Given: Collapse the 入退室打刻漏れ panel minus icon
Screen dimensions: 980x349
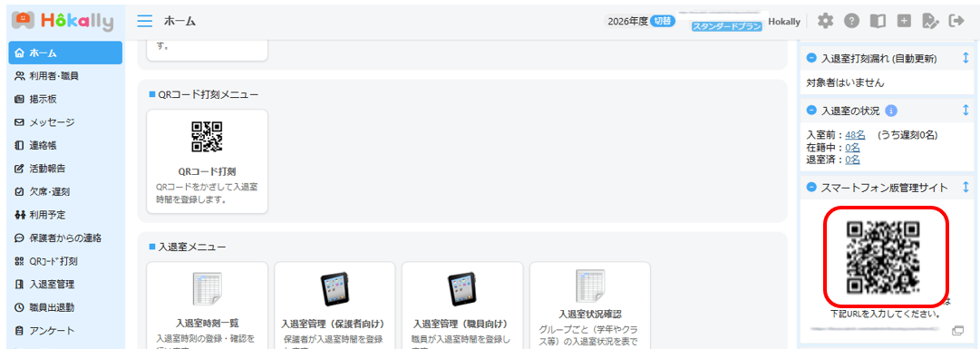Looking at the screenshot, I should click(x=811, y=57).
